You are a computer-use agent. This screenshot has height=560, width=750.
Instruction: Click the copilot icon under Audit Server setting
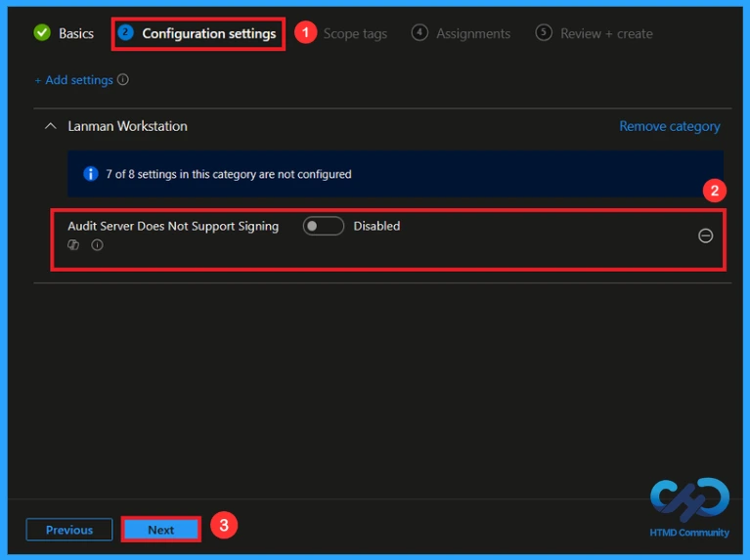(x=73, y=245)
